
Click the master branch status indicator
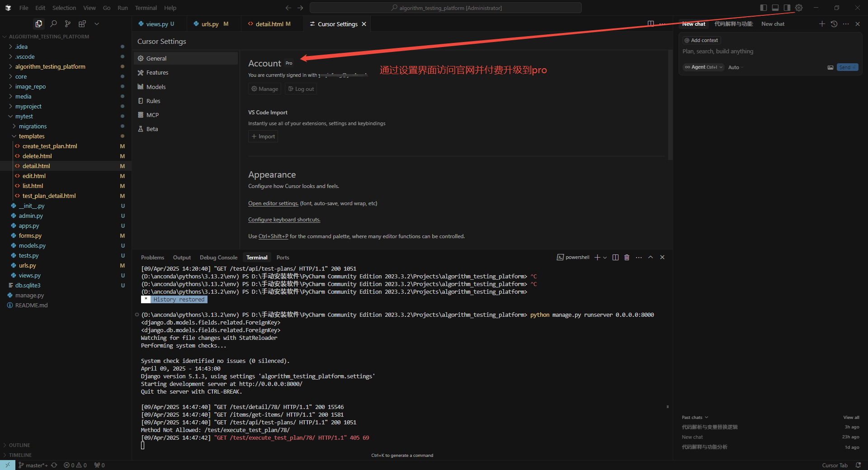(33, 465)
